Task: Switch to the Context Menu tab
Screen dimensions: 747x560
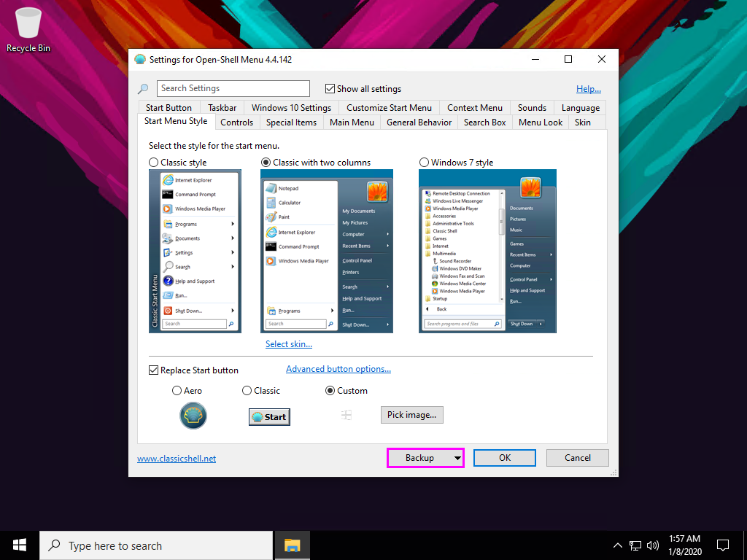Action: 474,108
